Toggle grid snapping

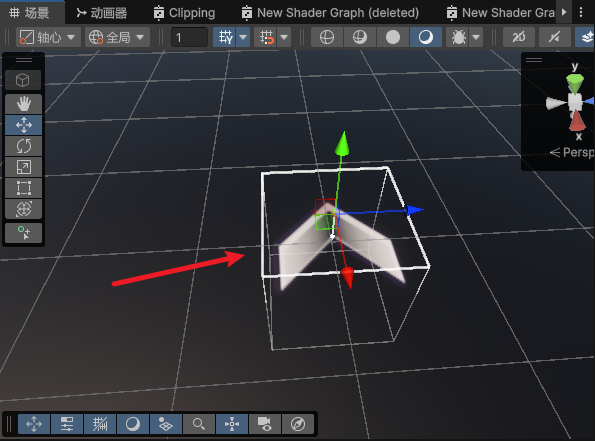pyautogui.click(x=266, y=37)
